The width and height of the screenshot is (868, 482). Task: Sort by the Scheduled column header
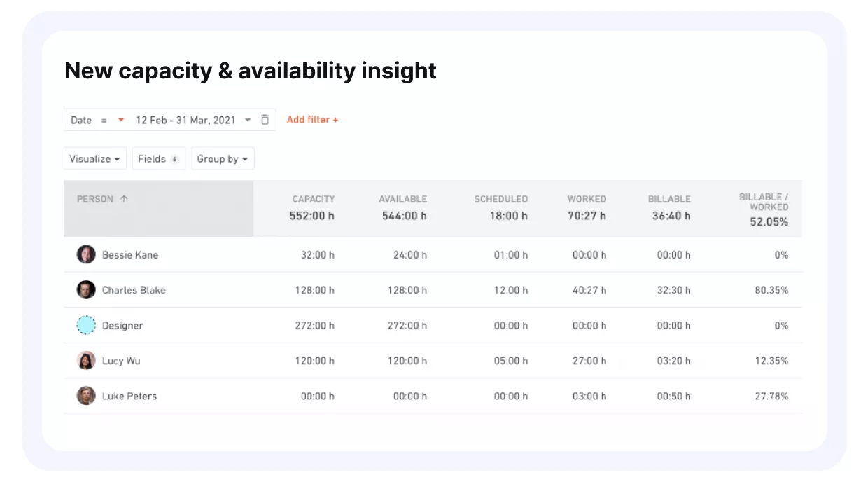pos(500,199)
